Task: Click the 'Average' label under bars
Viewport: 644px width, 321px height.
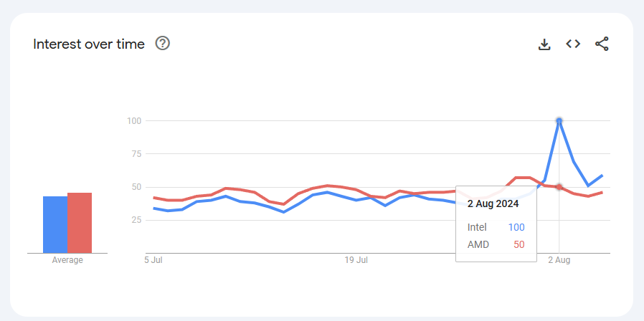Action: [x=67, y=260]
